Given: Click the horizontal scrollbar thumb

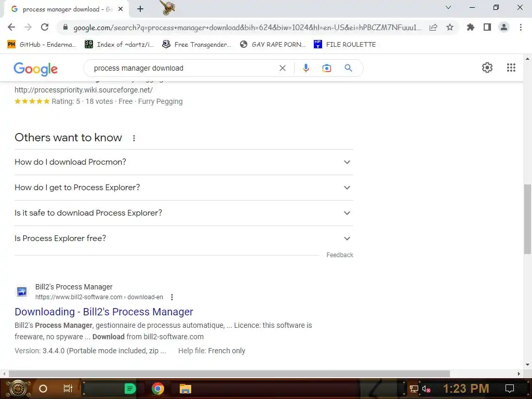Looking at the screenshot, I should [229, 374].
